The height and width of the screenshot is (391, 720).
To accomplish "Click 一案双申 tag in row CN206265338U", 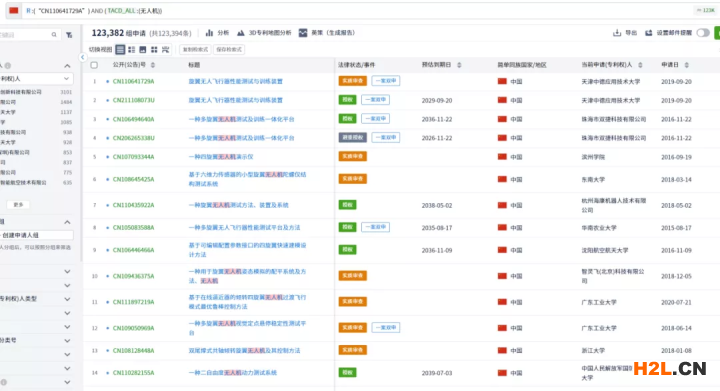I will click(386, 137).
